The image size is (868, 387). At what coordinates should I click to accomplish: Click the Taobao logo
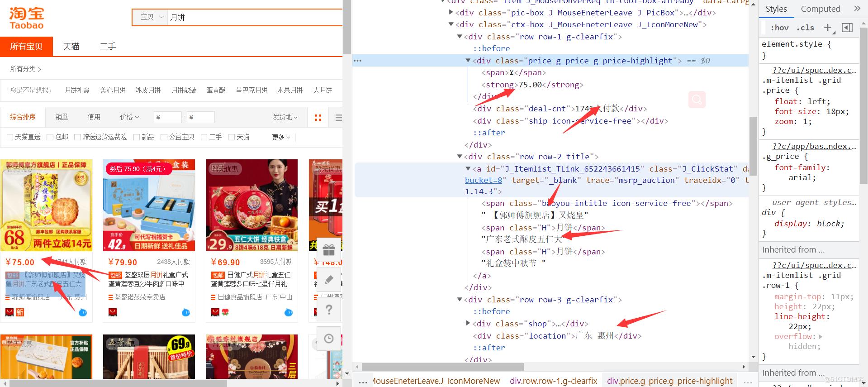(x=26, y=19)
